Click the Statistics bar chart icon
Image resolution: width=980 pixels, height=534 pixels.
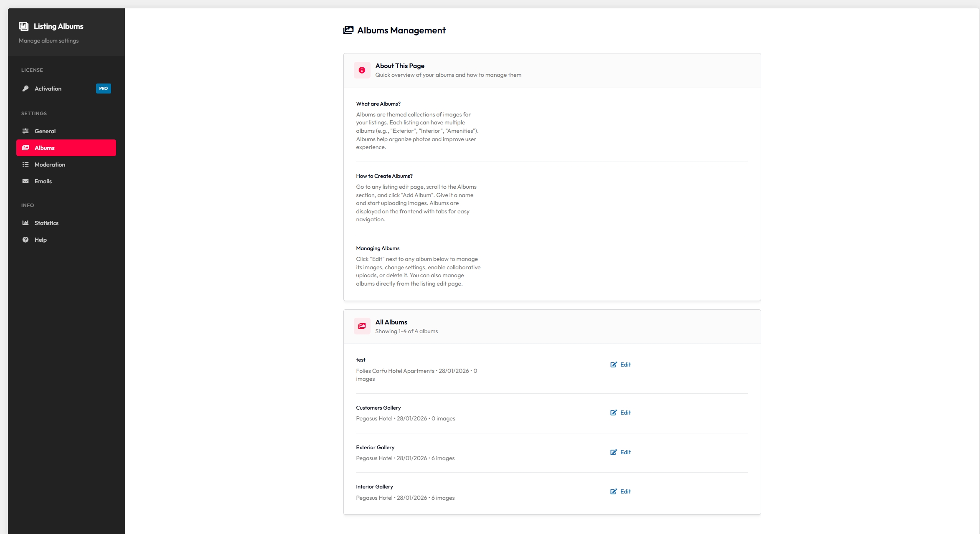[25, 223]
